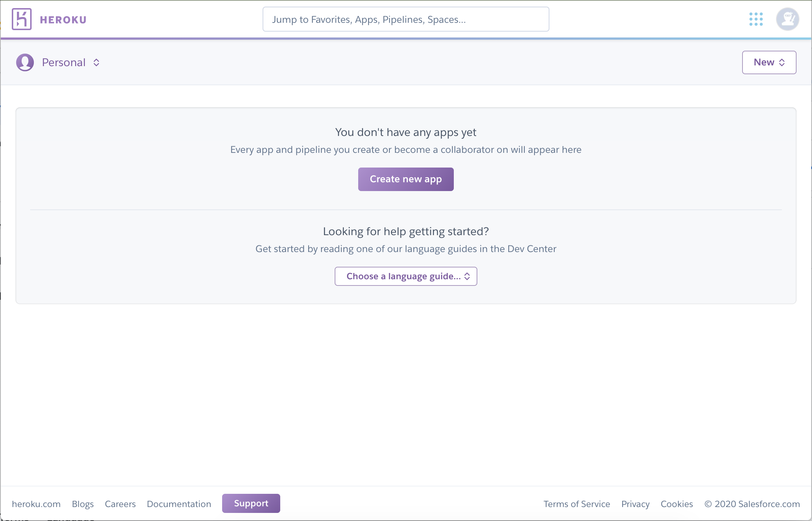Click the Documentation footer link

coord(179,503)
